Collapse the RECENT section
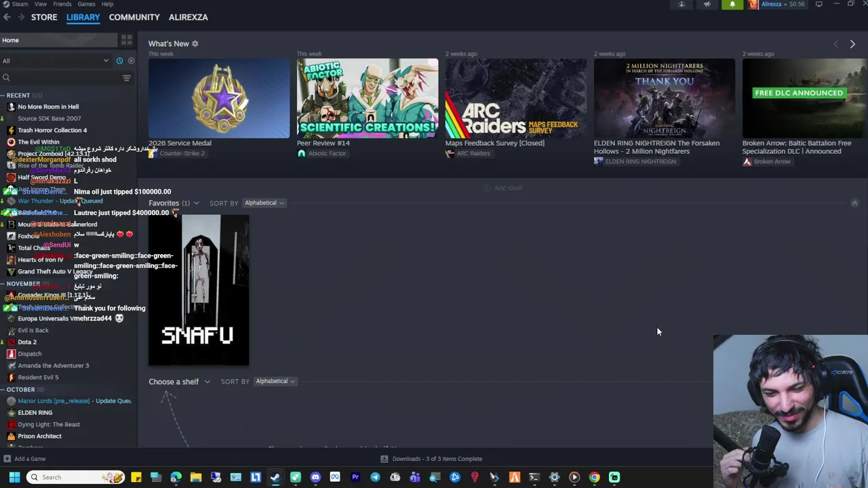The image size is (868, 488). point(3,96)
